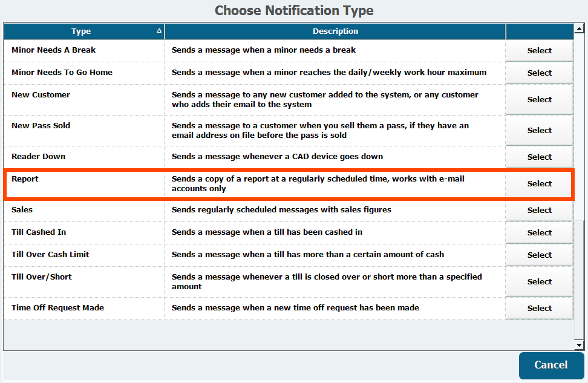The height and width of the screenshot is (383, 588).
Task: Click Select next to Sales notification
Action: pos(539,211)
